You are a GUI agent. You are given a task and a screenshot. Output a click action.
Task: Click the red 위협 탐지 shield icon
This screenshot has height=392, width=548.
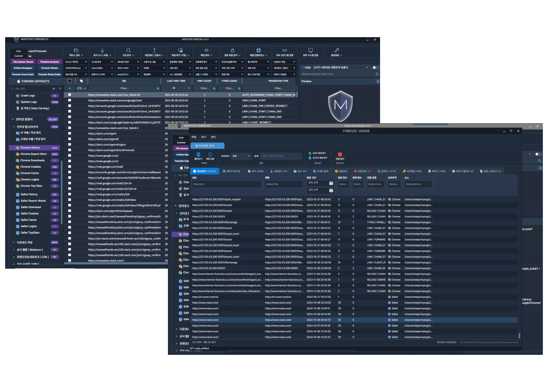click(340, 154)
